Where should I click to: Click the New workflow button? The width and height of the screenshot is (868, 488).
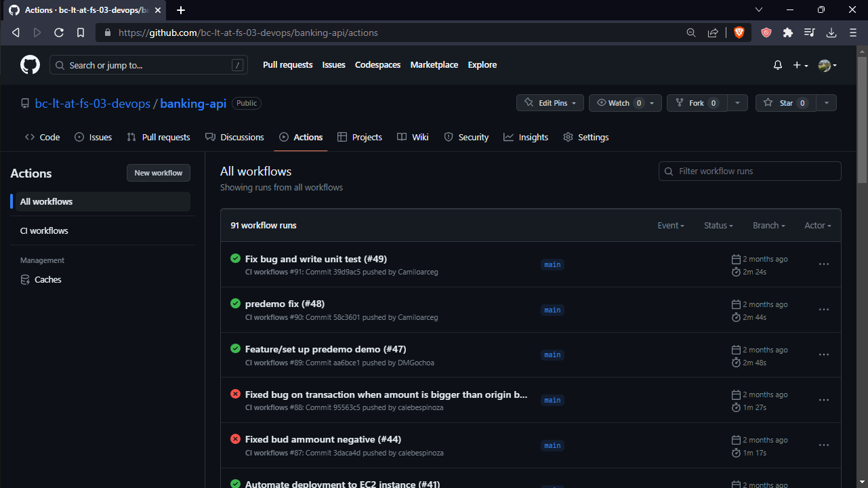pyautogui.click(x=158, y=173)
